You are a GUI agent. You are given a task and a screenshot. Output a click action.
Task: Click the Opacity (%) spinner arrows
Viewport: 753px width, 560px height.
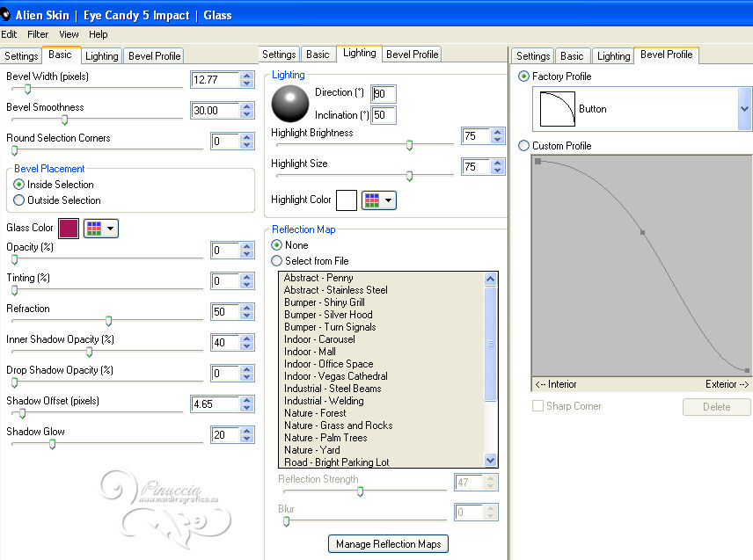tap(247, 250)
